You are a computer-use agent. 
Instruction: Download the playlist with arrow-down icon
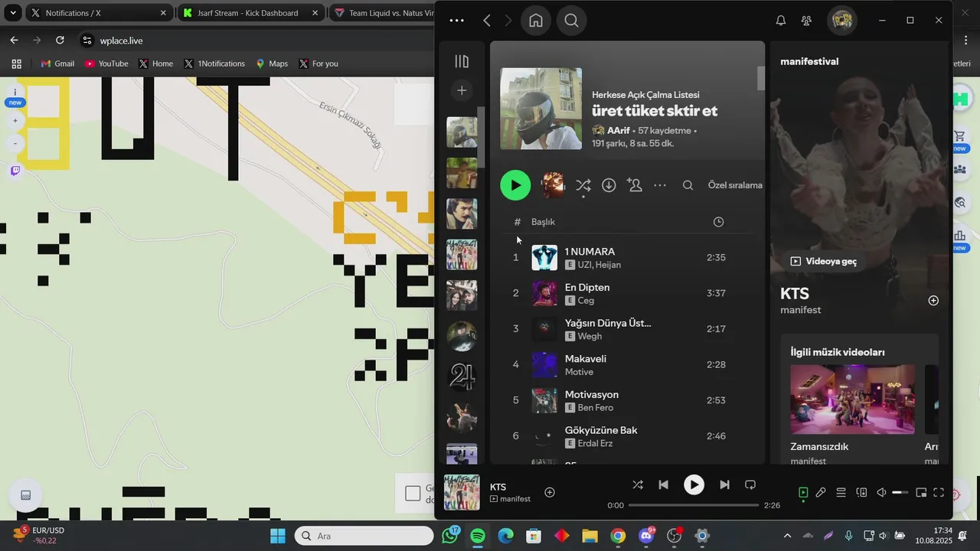point(609,185)
